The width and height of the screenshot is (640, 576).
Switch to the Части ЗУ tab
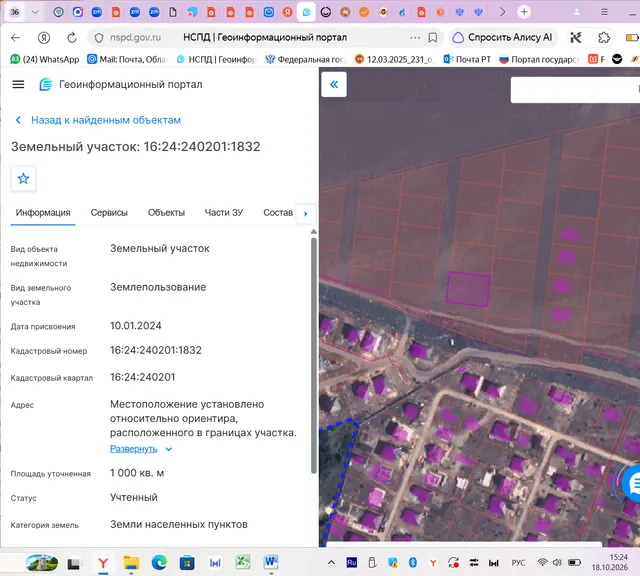point(224,213)
